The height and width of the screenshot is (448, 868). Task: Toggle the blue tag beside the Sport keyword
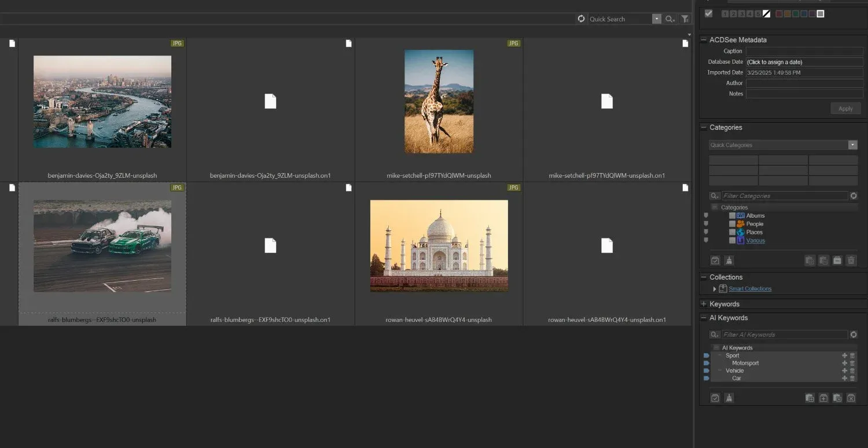707,355
